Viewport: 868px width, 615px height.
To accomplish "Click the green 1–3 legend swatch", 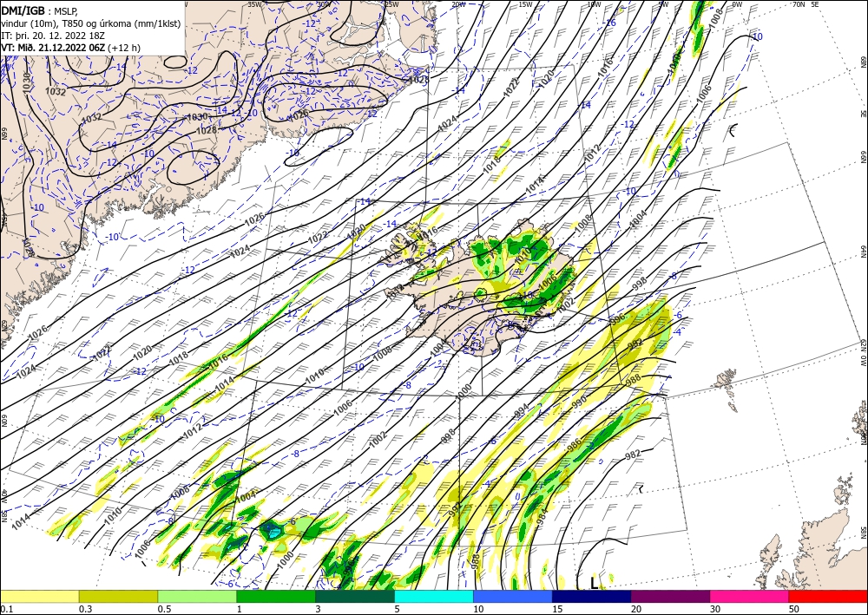I will click(276, 596).
